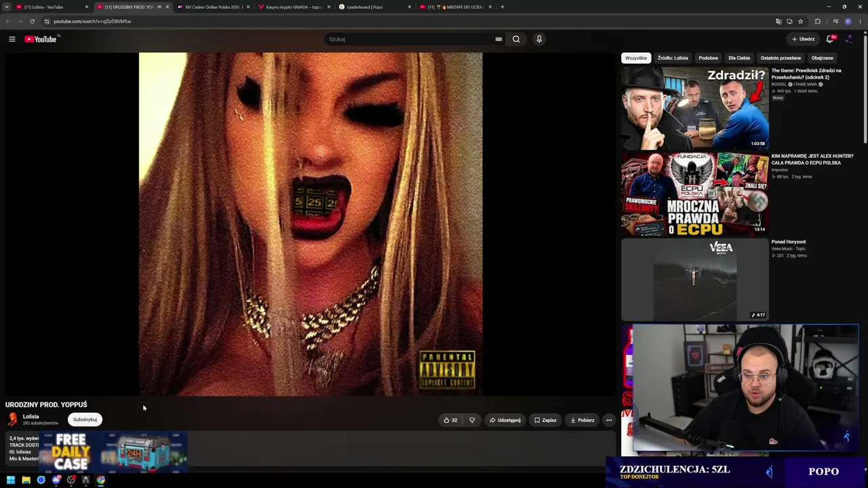Like the video with thumbs-up button
The width and height of the screenshot is (868, 488).
point(451,420)
